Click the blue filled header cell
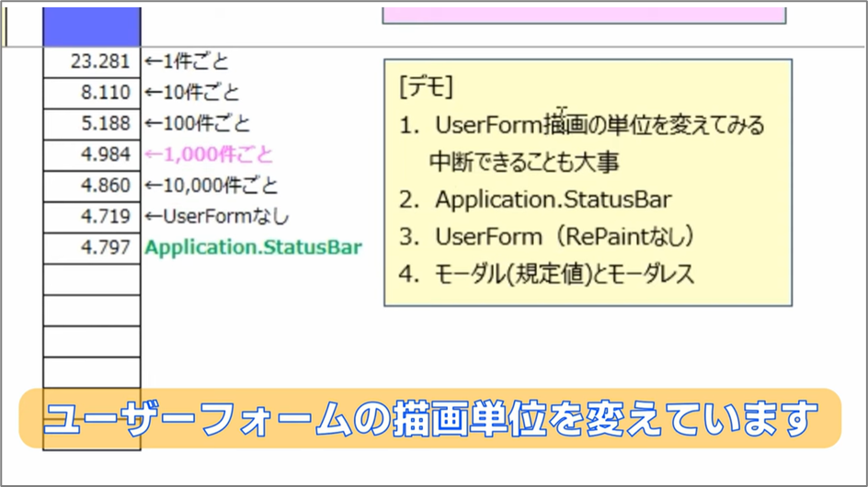Viewport: 868px width, 487px height. (x=92, y=26)
